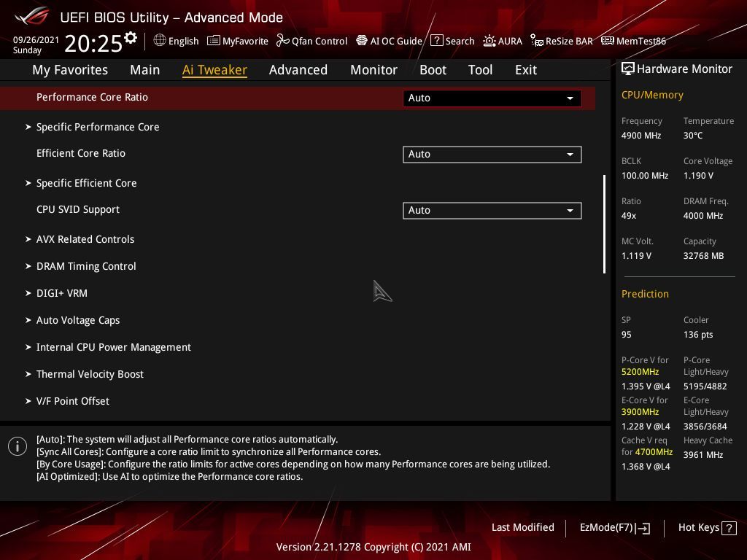747x560 pixels.
Task: Open CPU SVID Support dropdown
Action: (x=492, y=211)
